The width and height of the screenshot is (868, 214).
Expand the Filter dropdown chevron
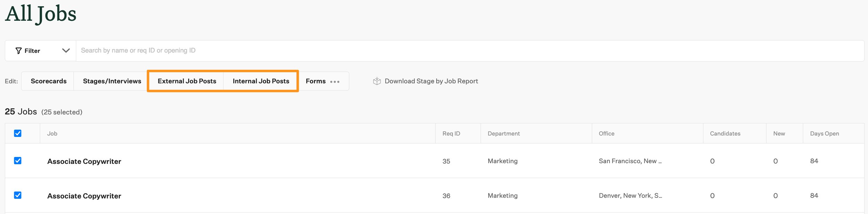pos(66,51)
